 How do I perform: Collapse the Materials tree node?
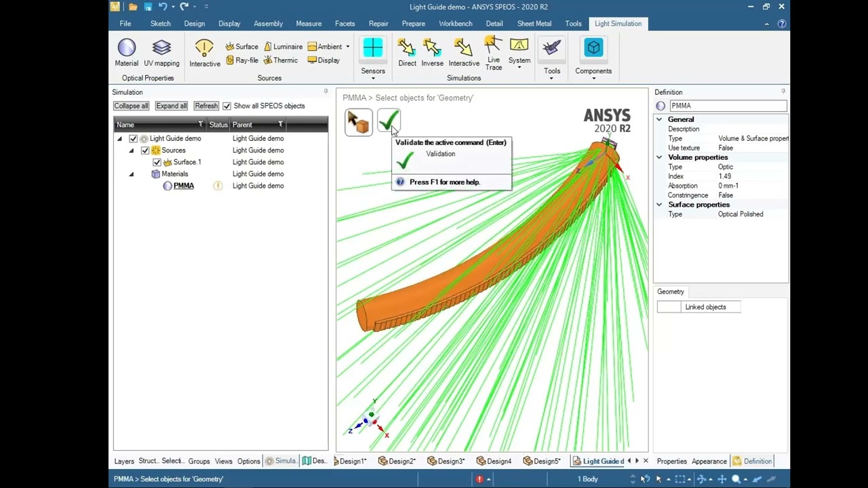click(132, 174)
